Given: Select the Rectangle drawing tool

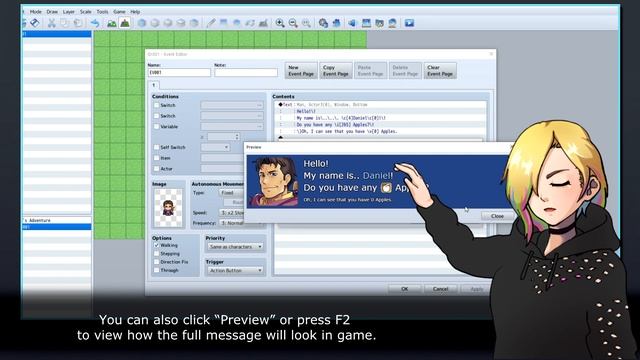Looking at the screenshot, I should click(224, 23).
